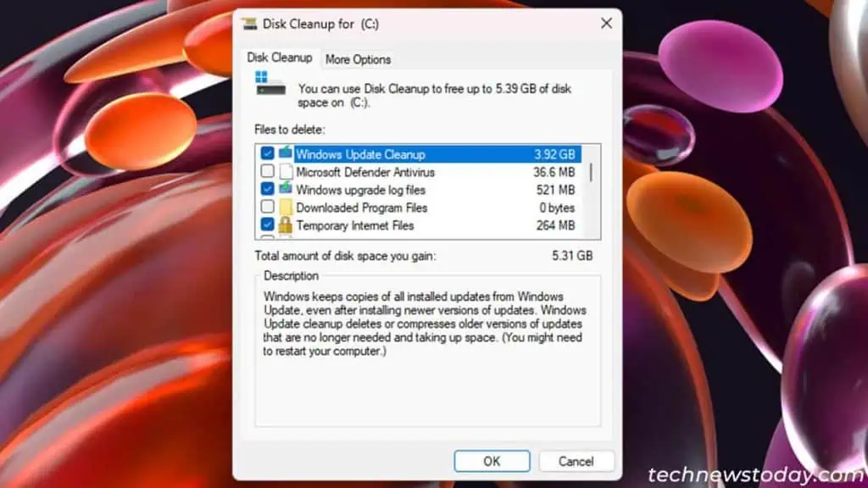Uncheck the Windows Update Cleanup checkbox
The height and width of the screenshot is (488, 868).
coord(267,153)
